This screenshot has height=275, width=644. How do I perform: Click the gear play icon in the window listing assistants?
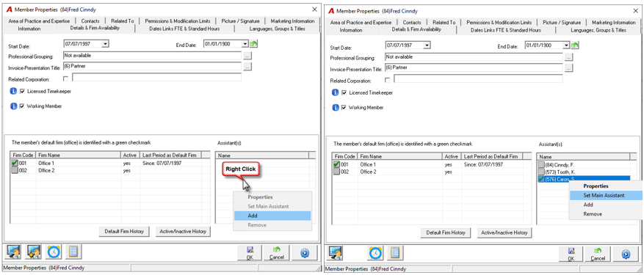click(626, 254)
